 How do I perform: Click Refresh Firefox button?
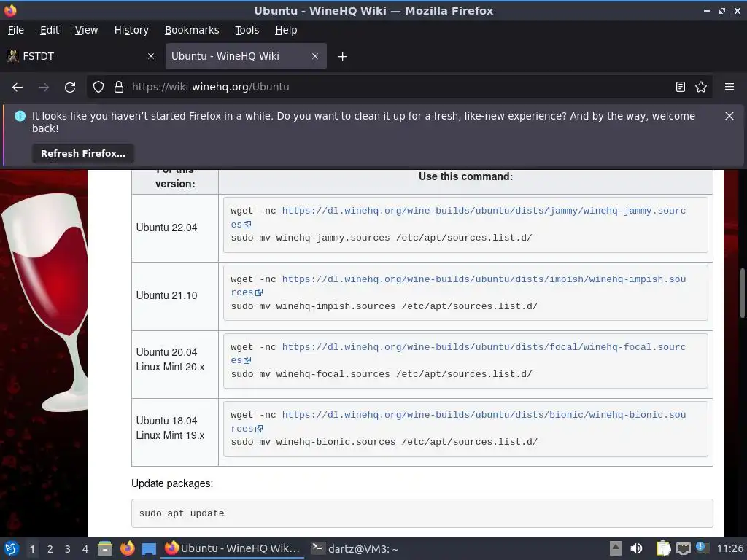(83, 154)
